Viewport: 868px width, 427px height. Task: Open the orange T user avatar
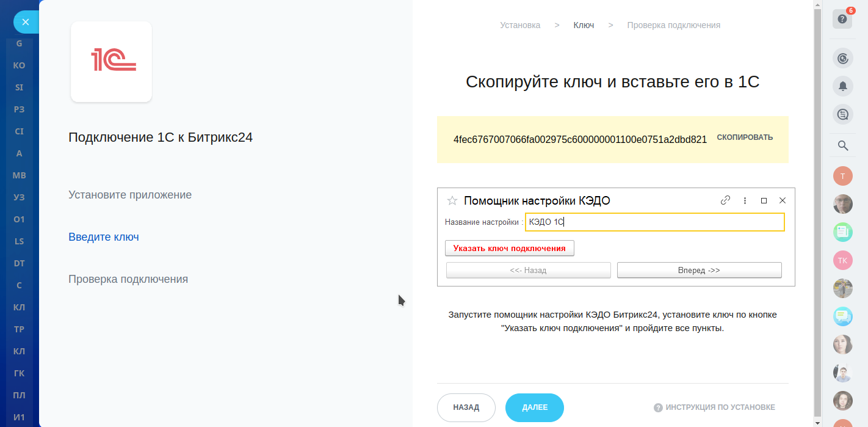(843, 176)
